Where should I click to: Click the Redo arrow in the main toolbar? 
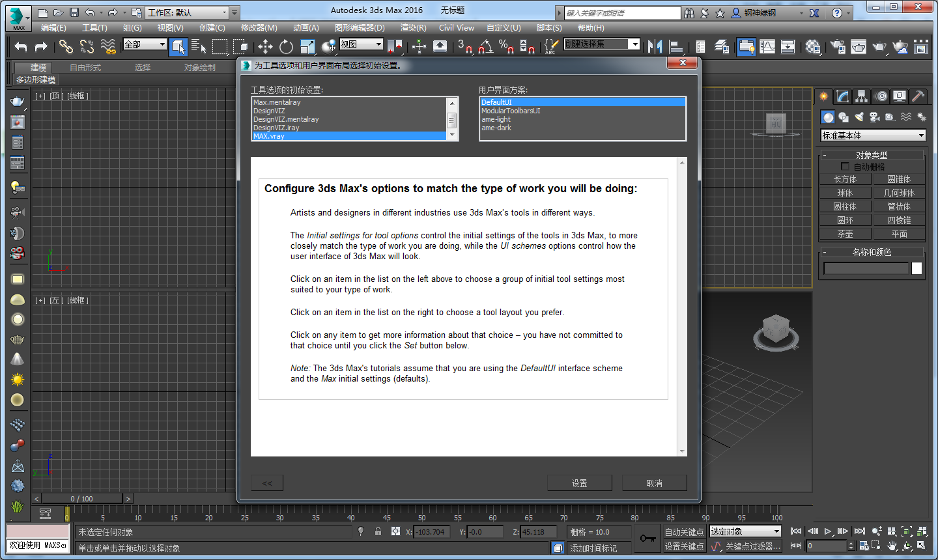point(41,46)
